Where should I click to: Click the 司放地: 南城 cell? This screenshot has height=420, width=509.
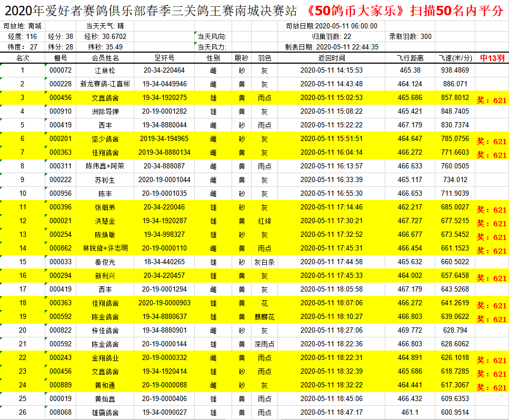(x=23, y=26)
